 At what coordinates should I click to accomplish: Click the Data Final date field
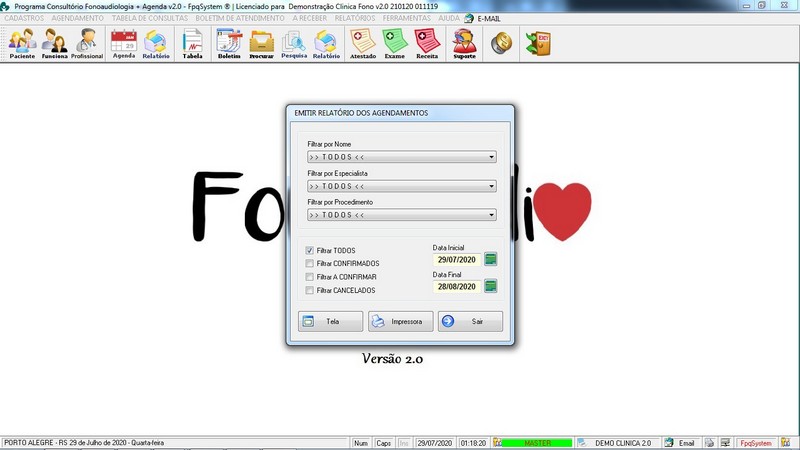pyautogui.click(x=457, y=287)
